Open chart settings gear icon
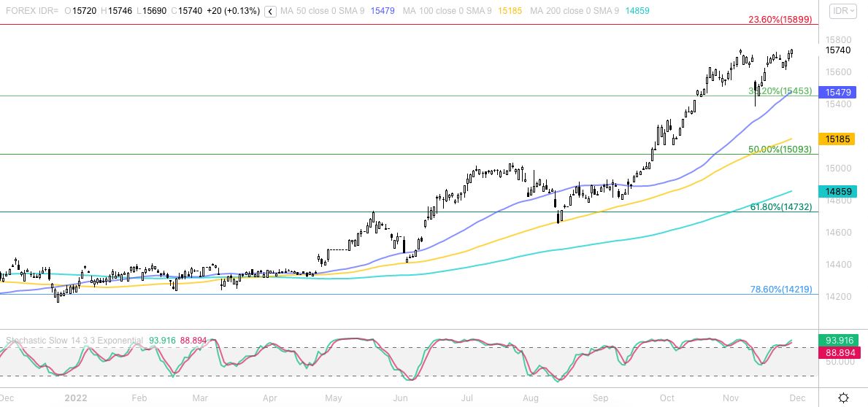 (x=843, y=398)
